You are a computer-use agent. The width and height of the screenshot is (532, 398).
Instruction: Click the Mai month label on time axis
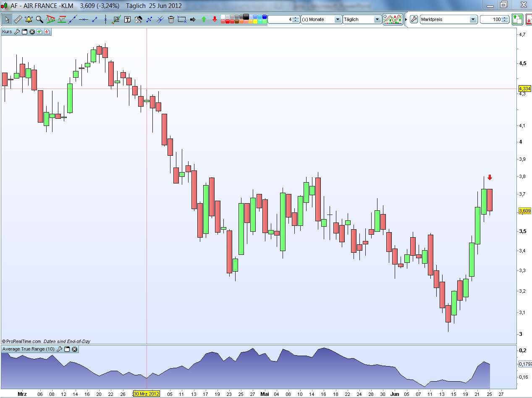click(x=265, y=394)
